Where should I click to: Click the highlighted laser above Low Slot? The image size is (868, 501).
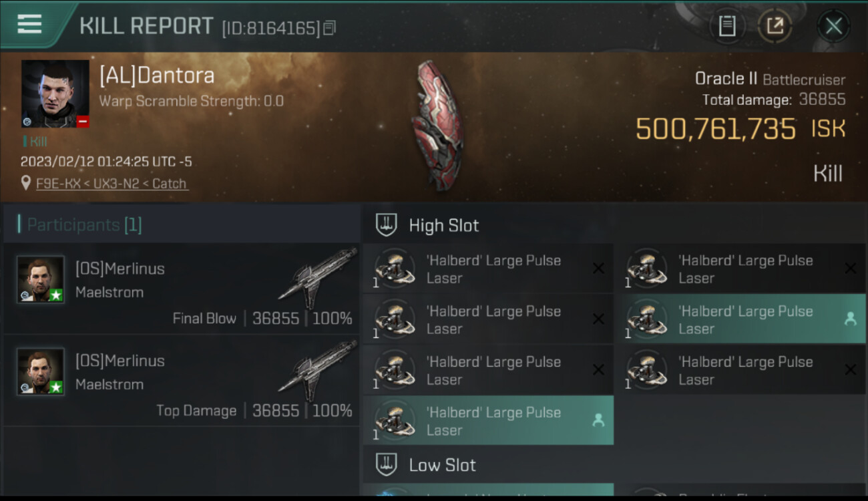click(x=488, y=421)
